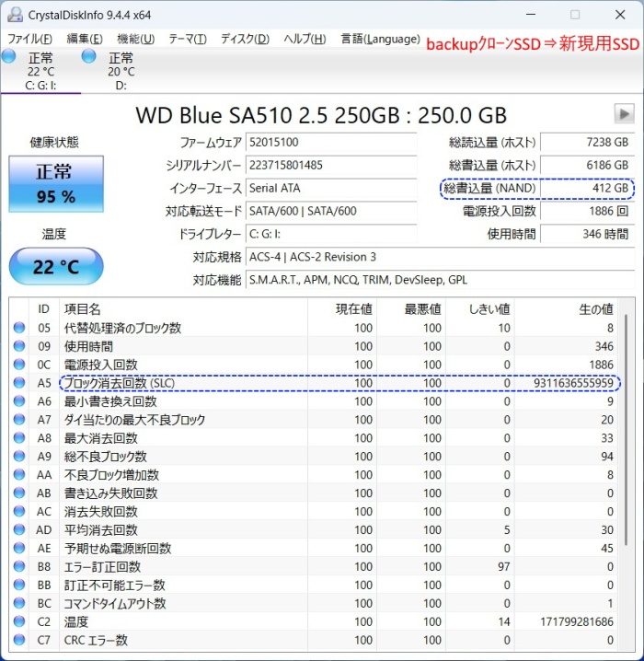Open the テーマ(T) menu
Viewport: 644px width, 661px height.
[188, 39]
